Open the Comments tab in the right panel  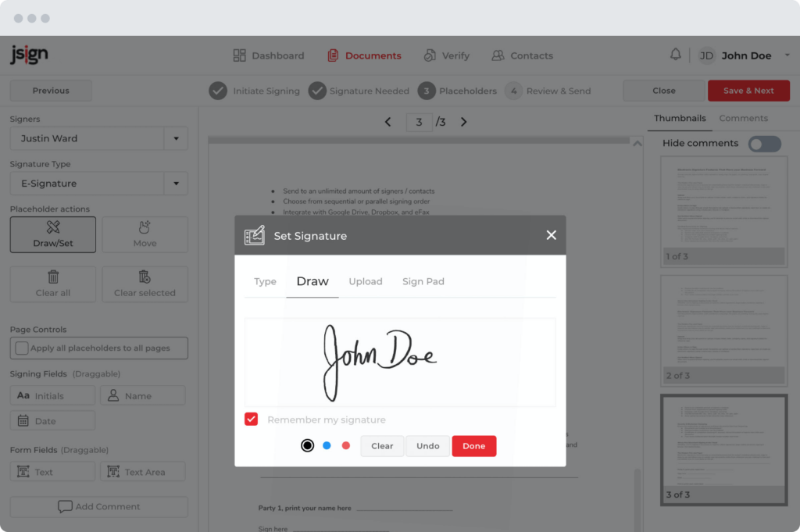743,118
